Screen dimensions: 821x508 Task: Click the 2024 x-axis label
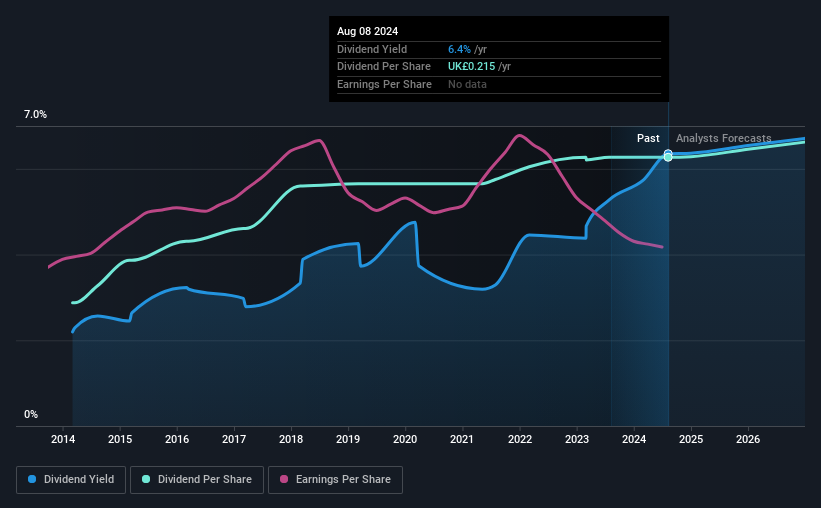[x=634, y=439]
